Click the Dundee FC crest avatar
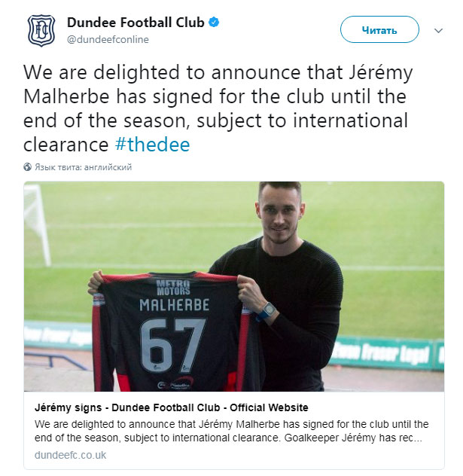This screenshot has width=463, height=476. pyautogui.click(x=41, y=31)
